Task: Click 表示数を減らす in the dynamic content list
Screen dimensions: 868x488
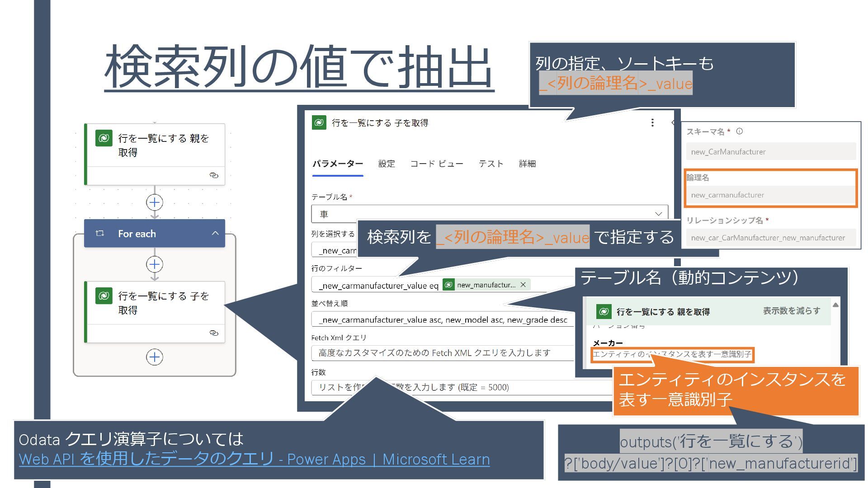Action: pyautogui.click(x=791, y=311)
